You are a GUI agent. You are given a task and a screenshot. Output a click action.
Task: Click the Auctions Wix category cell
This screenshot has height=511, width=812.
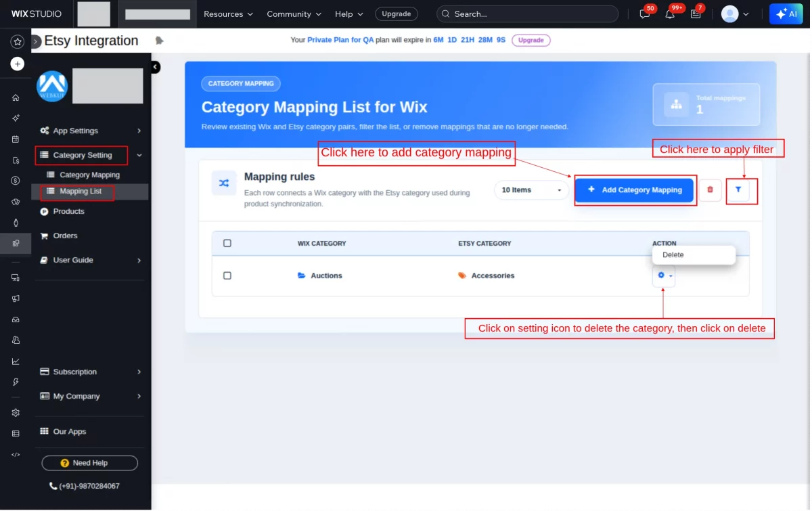(x=320, y=275)
